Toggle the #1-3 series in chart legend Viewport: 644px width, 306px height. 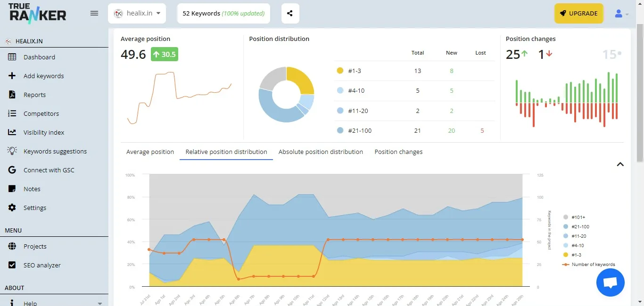tap(573, 255)
